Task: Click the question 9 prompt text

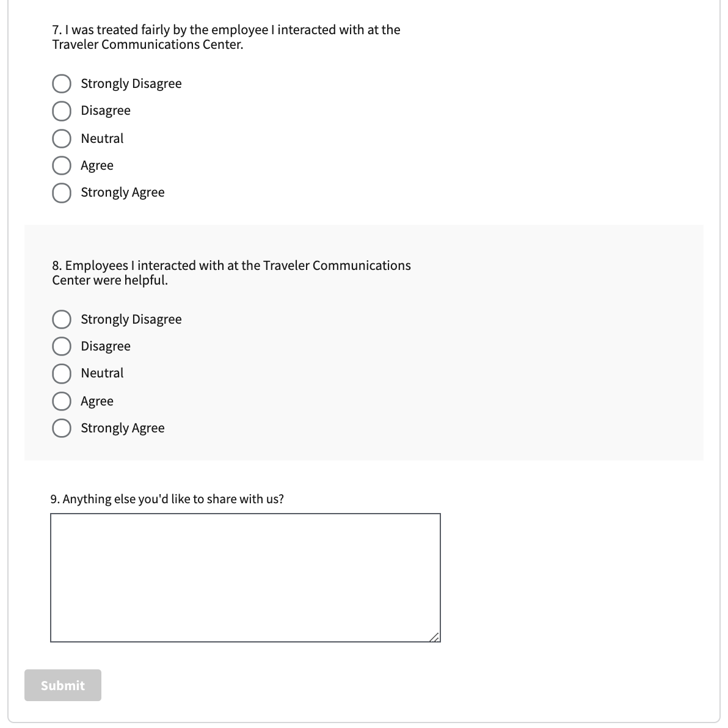Action: tap(167, 499)
